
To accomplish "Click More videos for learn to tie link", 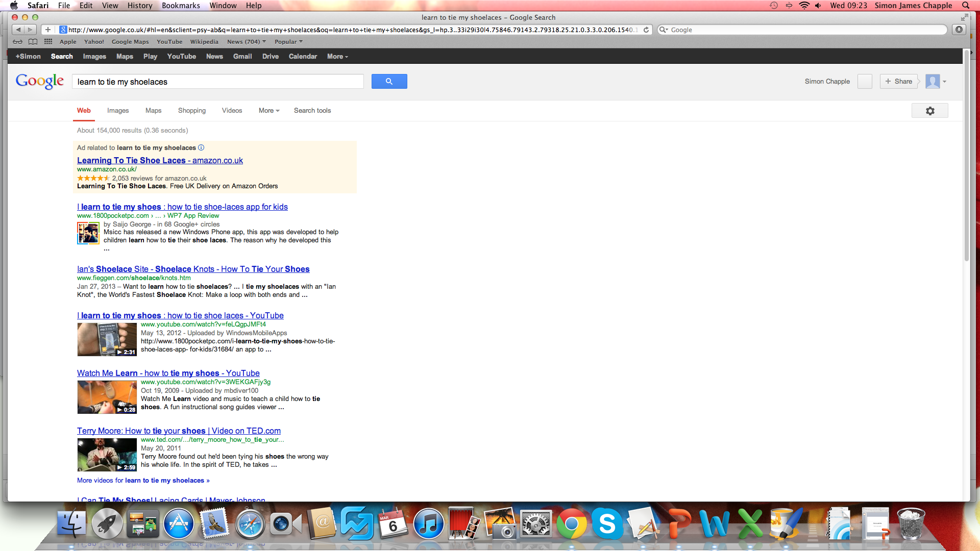I will [x=143, y=480].
